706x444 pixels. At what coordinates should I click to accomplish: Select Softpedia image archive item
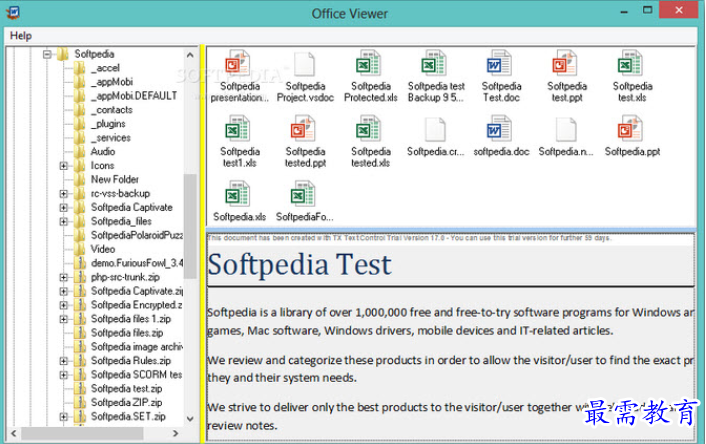point(137,347)
